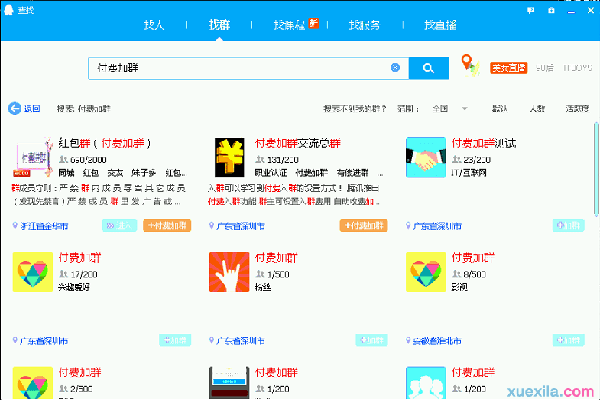Image resolution: width=600 pixels, height=400 pixels.
Task: Click the 同城 tag on 红包群
Action: coord(66,173)
